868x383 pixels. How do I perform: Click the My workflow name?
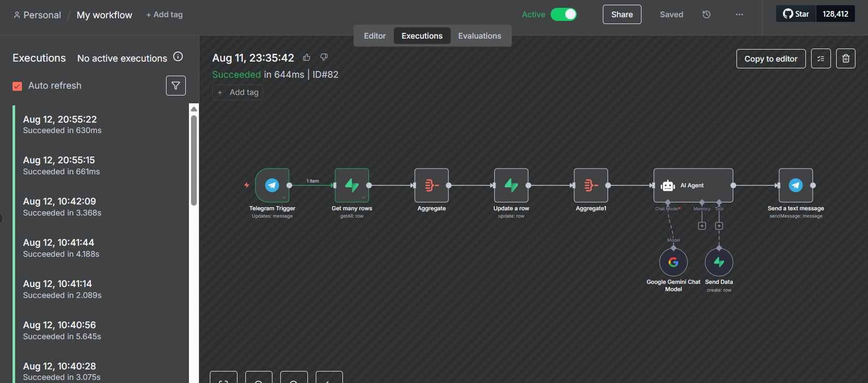[104, 15]
